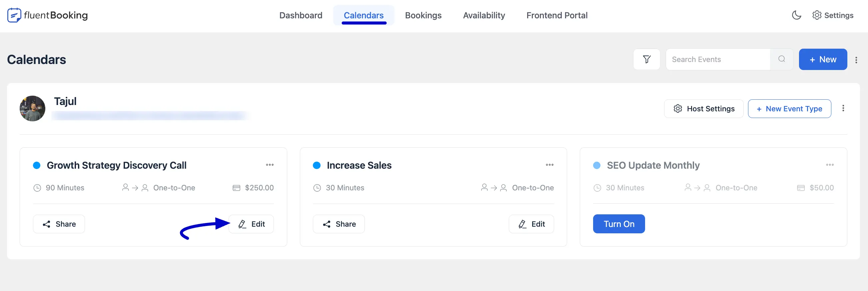The height and width of the screenshot is (291, 868).
Task: Open SEO Update Monthly options menu
Action: pos(830,165)
